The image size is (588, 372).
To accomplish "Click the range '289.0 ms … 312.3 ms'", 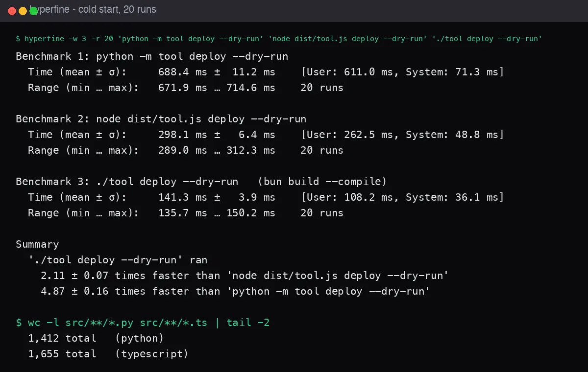I will [217, 150].
